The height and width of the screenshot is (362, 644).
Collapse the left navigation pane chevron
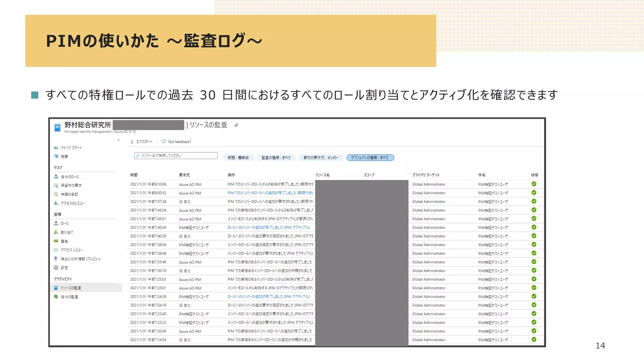(119, 140)
